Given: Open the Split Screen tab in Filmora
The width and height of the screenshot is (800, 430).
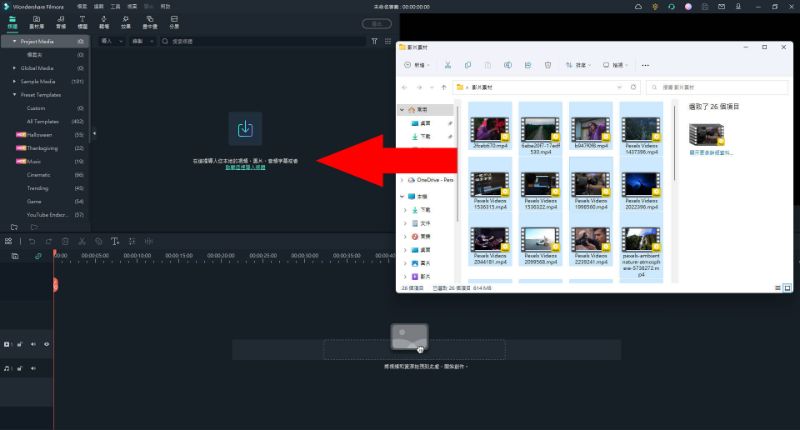Looking at the screenshot, I should pos(174,22).
